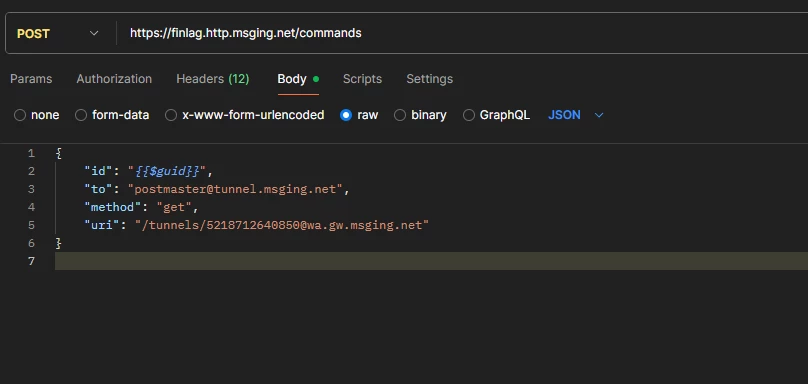This screenshot has height=384, width=808.
Task: Switch to the Params tab
Action: click(31, 79)
